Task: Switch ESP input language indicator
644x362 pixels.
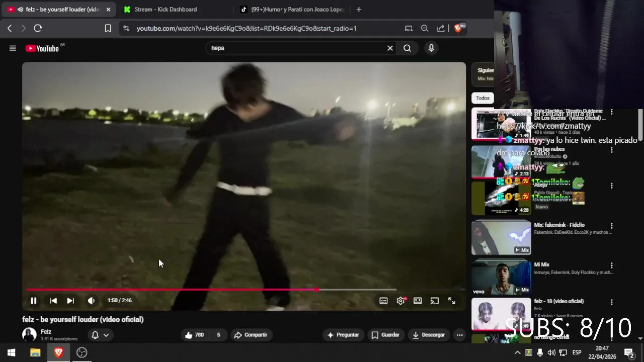Action: click(x=577, y=352)
